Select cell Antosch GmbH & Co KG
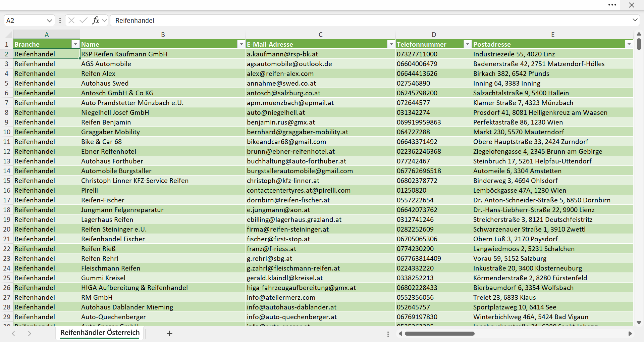This screenshot has width=644, height=342. pos(163,93)
